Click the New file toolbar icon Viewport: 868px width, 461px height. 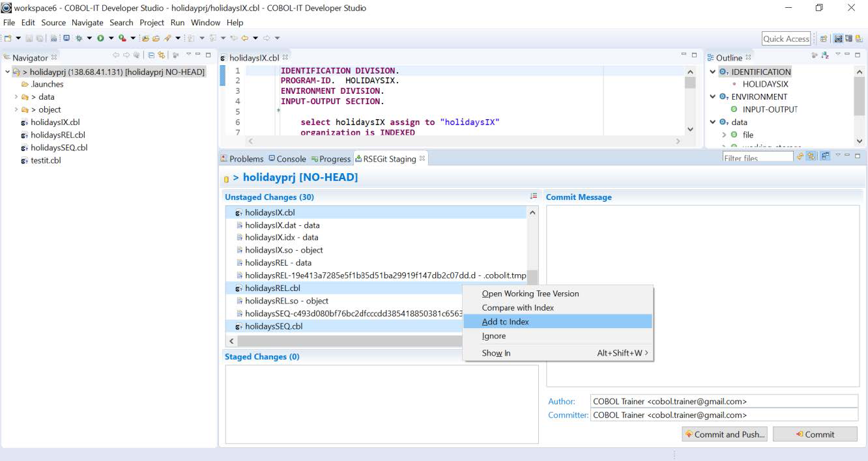pyautogui.click(x=8, y=38)
